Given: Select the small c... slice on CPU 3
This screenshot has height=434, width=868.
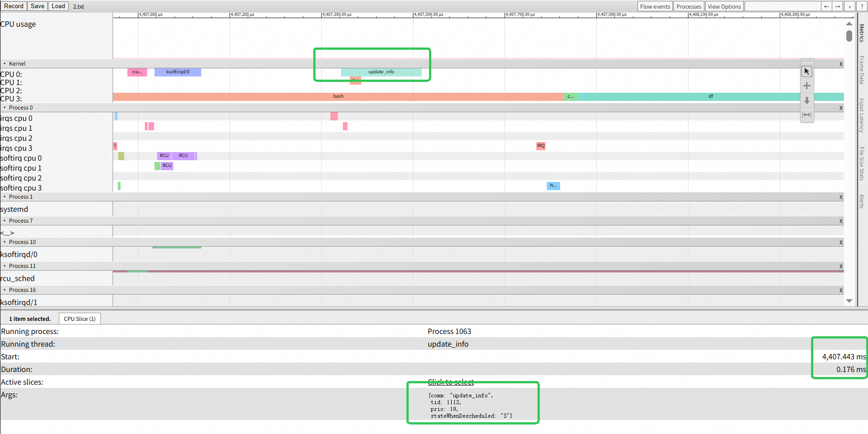Looking at the screenshot, I should pos(571,96).
